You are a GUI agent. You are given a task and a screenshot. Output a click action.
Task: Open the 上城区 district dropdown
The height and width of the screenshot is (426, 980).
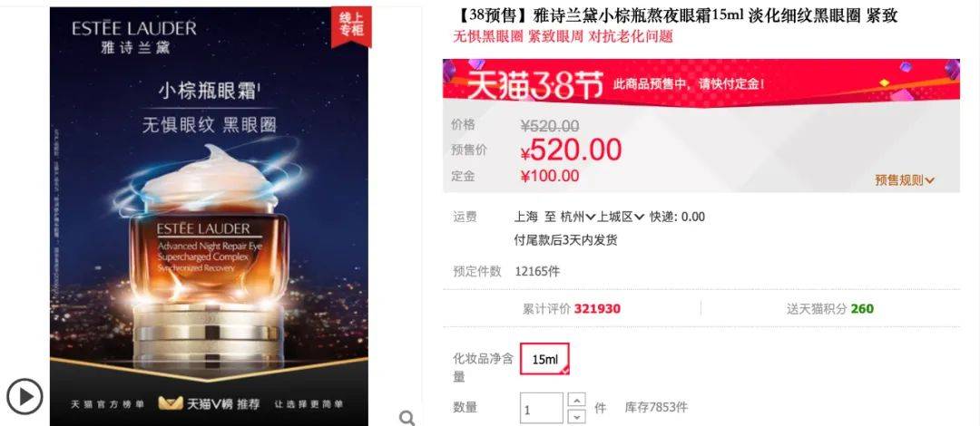pyautogui.click(x=621, y=217)
